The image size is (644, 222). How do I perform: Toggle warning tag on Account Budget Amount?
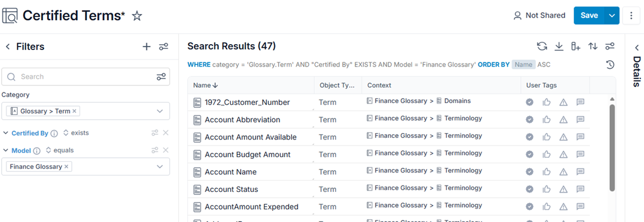click(x=563, y=155)
